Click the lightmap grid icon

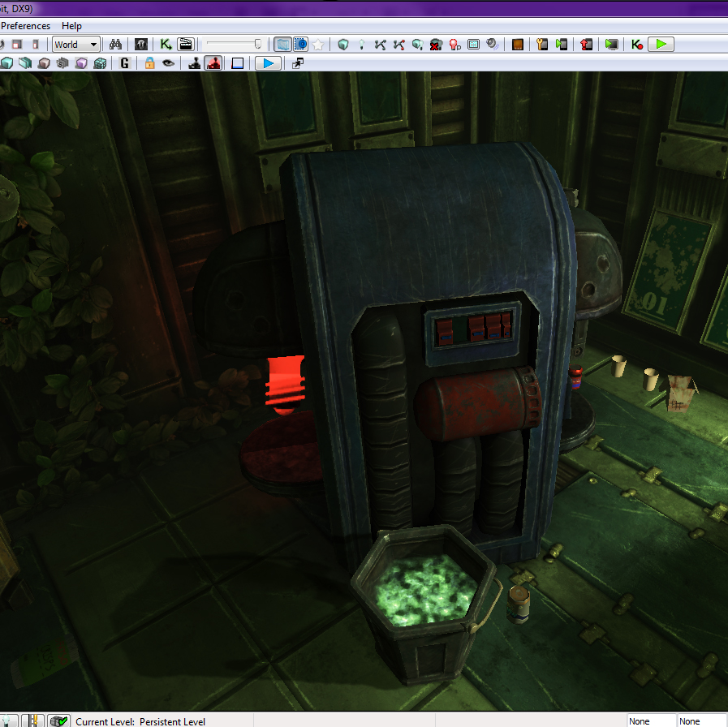(x=474, y=45)
